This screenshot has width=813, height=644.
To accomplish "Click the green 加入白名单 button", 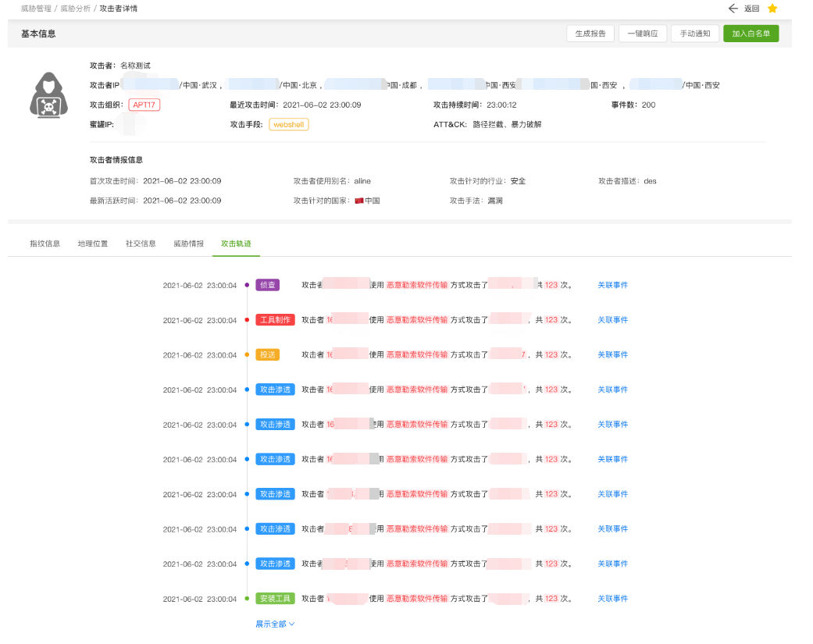I will pyautogui.click(x=751, y=34).
